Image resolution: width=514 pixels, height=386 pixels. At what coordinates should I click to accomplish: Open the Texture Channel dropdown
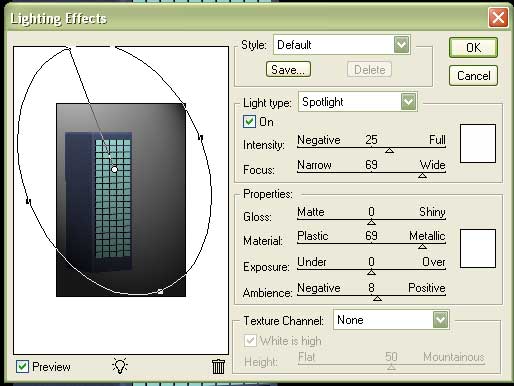pos(440,320)
